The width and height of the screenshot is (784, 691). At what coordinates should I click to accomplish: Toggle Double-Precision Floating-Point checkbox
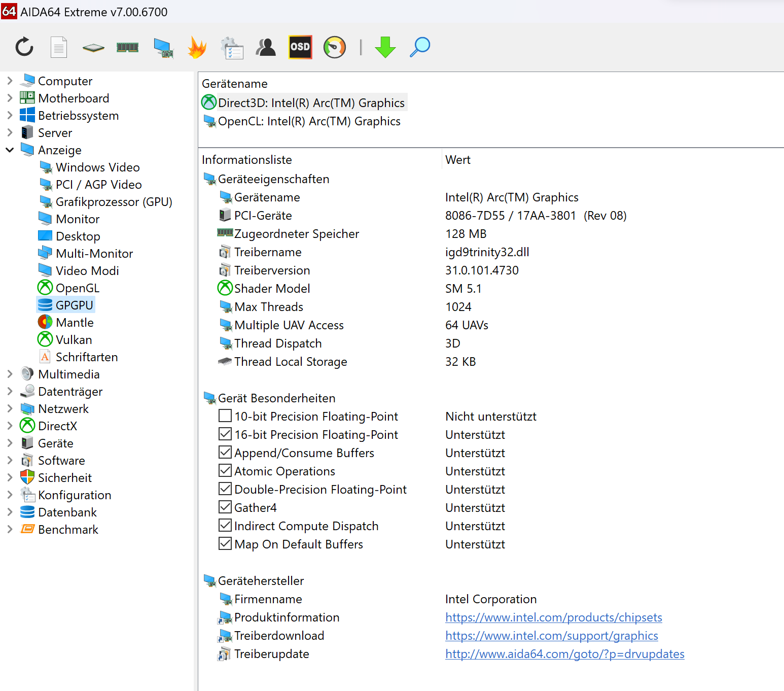pyautogui.click(x=225, y=489)
